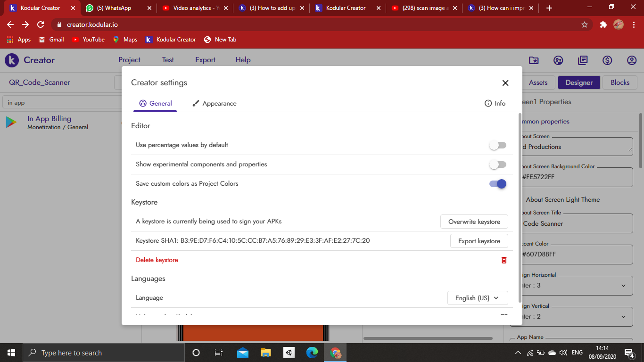Open the Mail app in the taskbar
The width and height of the screenshot is (644, 362).
tap(243, 353)
